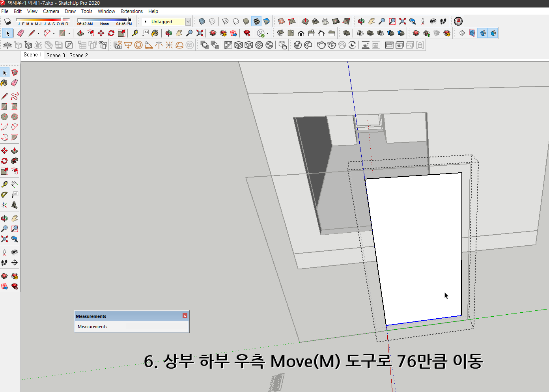This screenshot has width=549, height=392.
Task: Open the Draw menu
Action: click(70, 11)
